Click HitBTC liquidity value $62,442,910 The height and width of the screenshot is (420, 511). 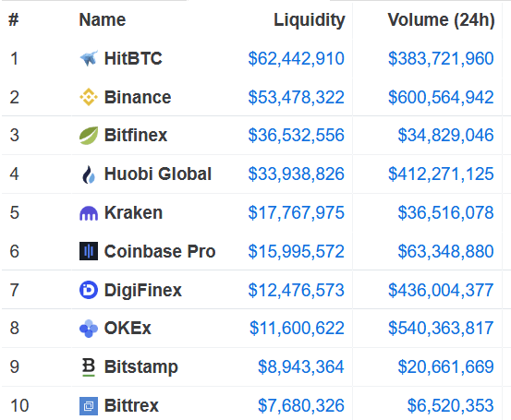297,58
